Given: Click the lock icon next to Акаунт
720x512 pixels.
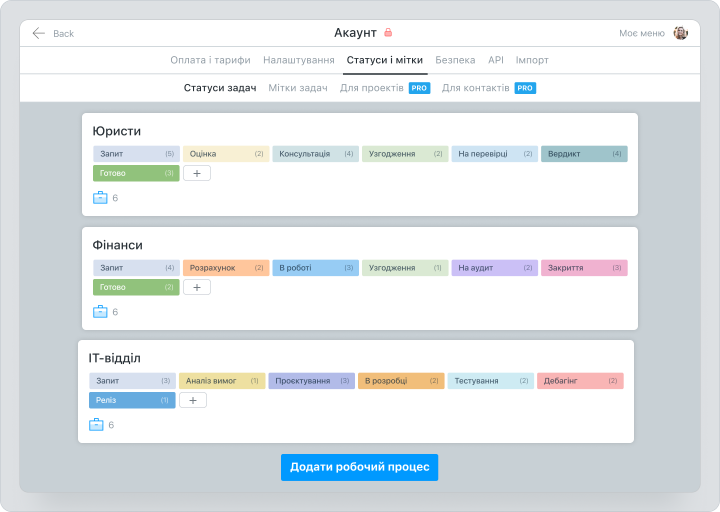Looking at the screenshot, I should (388, 33).
